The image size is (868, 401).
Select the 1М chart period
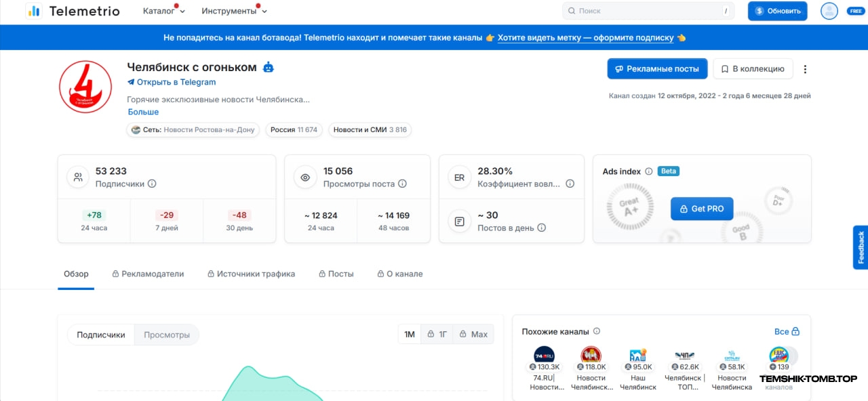[410, 334]
